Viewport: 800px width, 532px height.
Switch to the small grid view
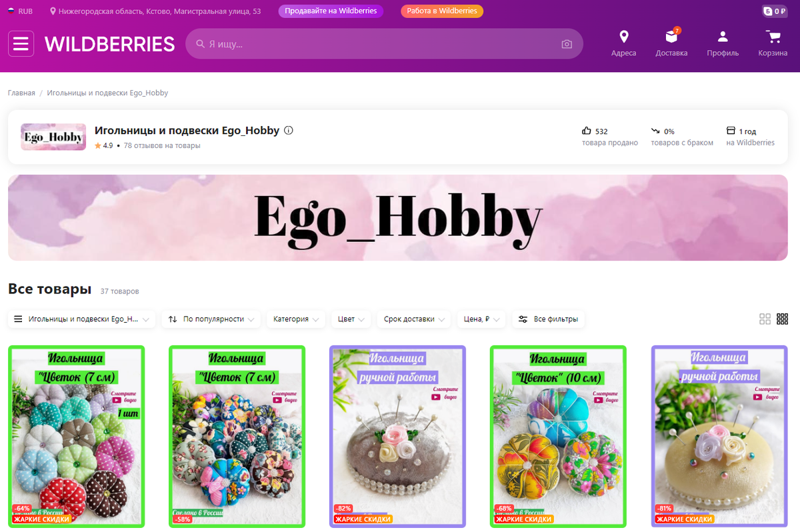coord(783,319)
